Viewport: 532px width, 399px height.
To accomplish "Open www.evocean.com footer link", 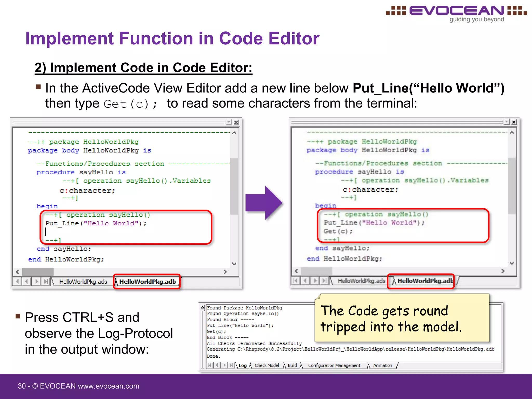I will tap(109, 386).
